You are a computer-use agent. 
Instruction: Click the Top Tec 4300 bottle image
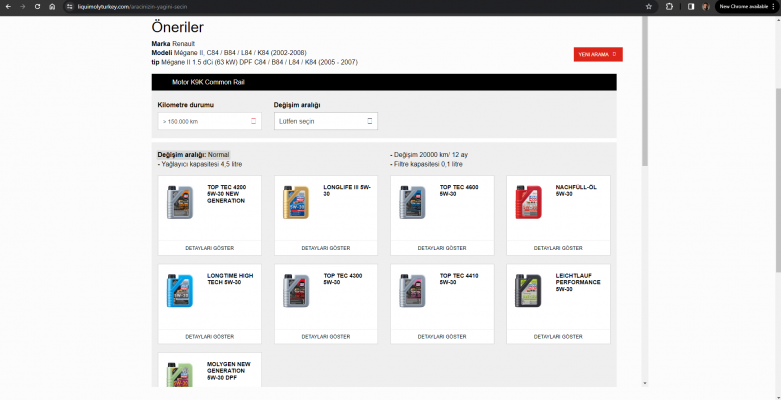click(x=296, y=290)
